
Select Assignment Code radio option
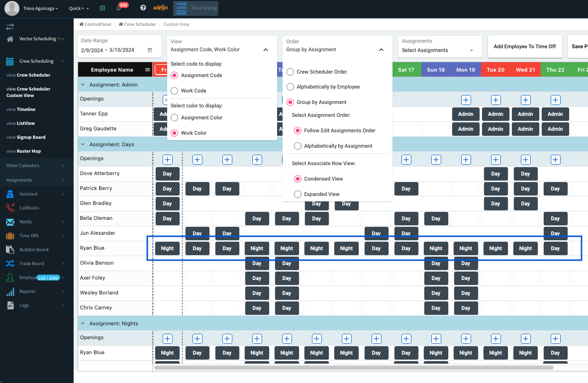point(174,76)
